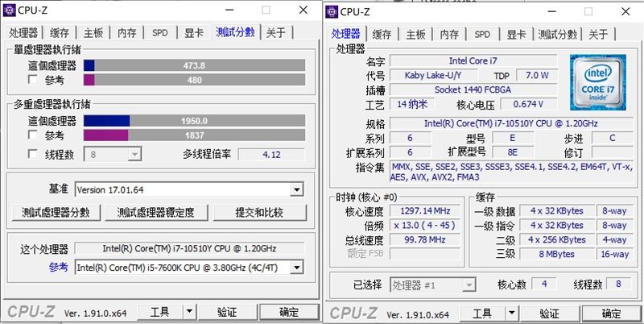Click the 规格 field in right window
This screenshot has height=324, width=644.
point(511,123)
